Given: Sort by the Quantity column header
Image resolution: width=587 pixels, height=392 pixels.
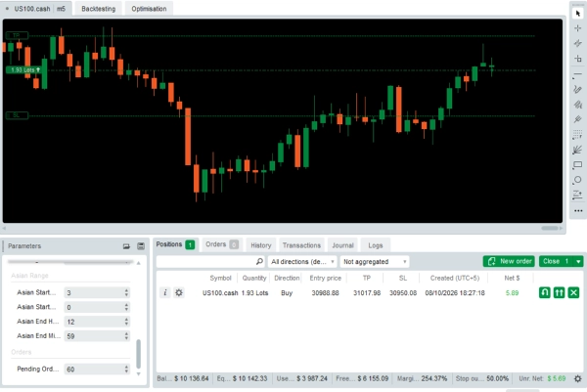Looking at the screenshot, I should pos(254,278).
